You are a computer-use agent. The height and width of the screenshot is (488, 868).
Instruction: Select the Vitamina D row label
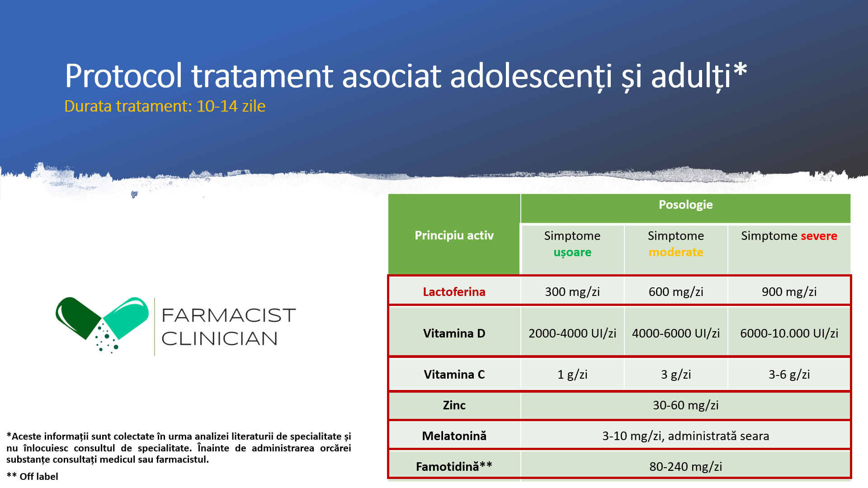[x=454, y=333]
